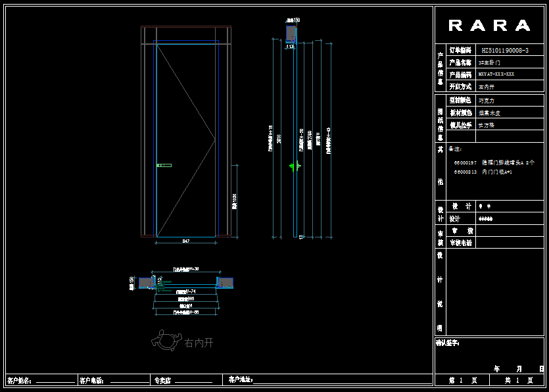Click order number HZ5101190008-3
549x392 pixels.
point(505,50)
